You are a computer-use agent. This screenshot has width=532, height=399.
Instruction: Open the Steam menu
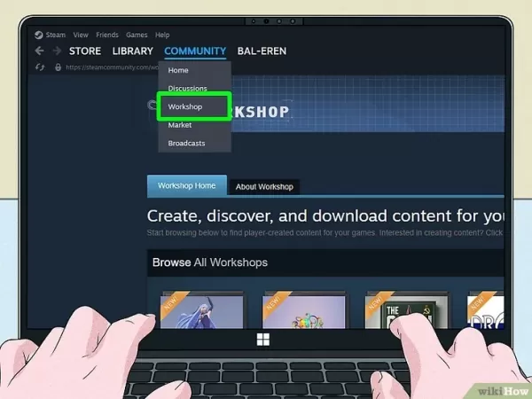(56, 35)
